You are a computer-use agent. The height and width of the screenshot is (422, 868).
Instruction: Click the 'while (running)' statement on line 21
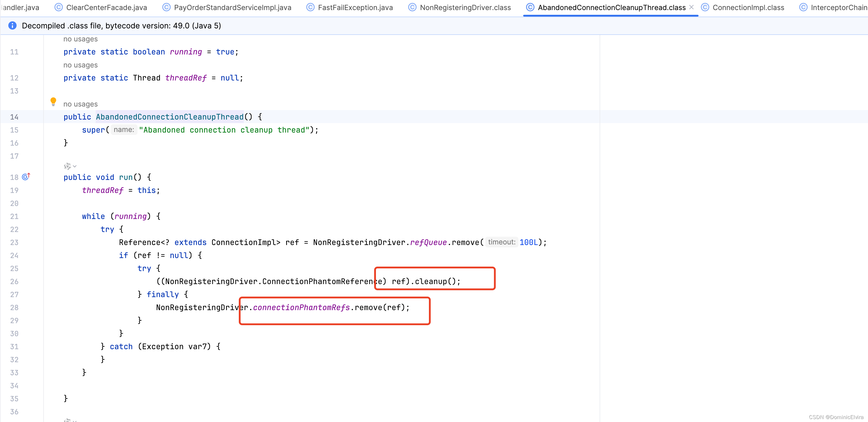[117, 216]
